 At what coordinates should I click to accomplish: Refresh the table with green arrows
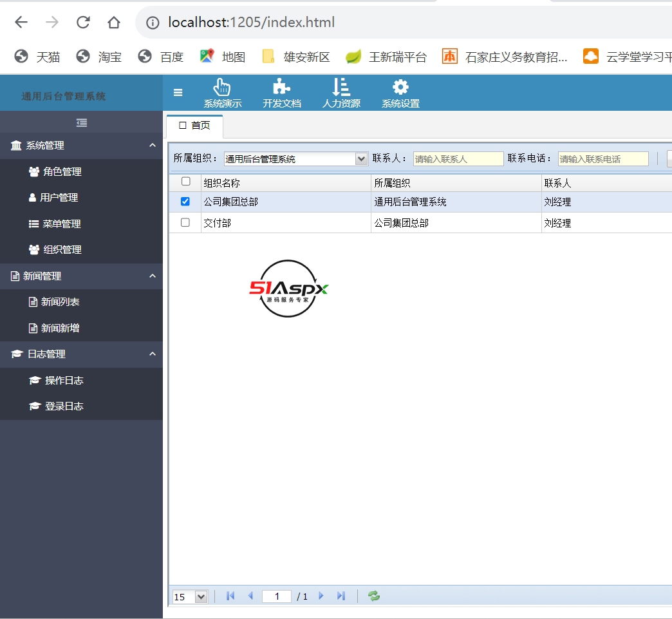pos(374,596)
